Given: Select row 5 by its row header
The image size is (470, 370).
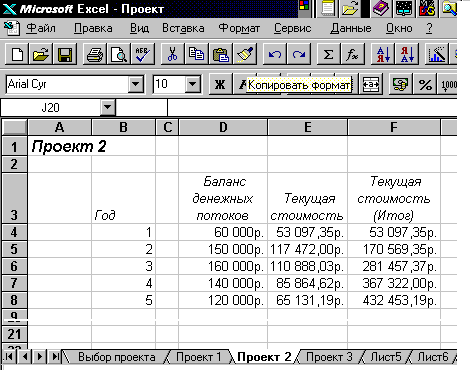Looking at the screenshot, I should (x=14, y=249).
